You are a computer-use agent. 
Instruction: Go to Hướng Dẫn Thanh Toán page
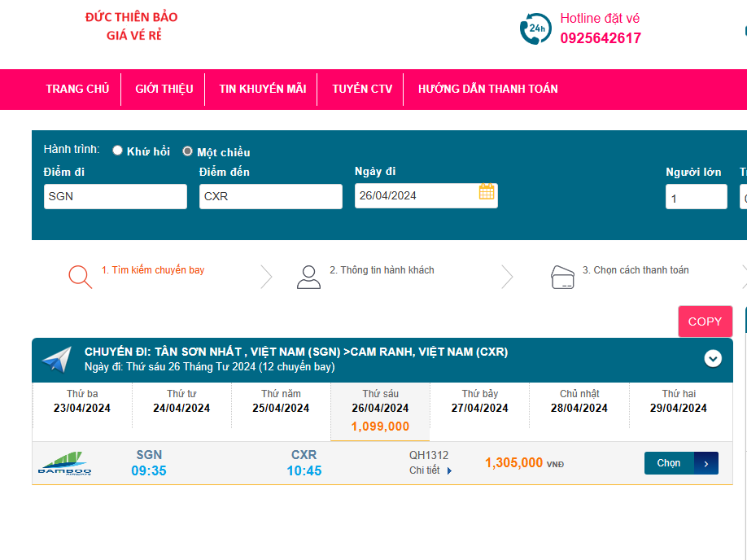coord(487,89)
